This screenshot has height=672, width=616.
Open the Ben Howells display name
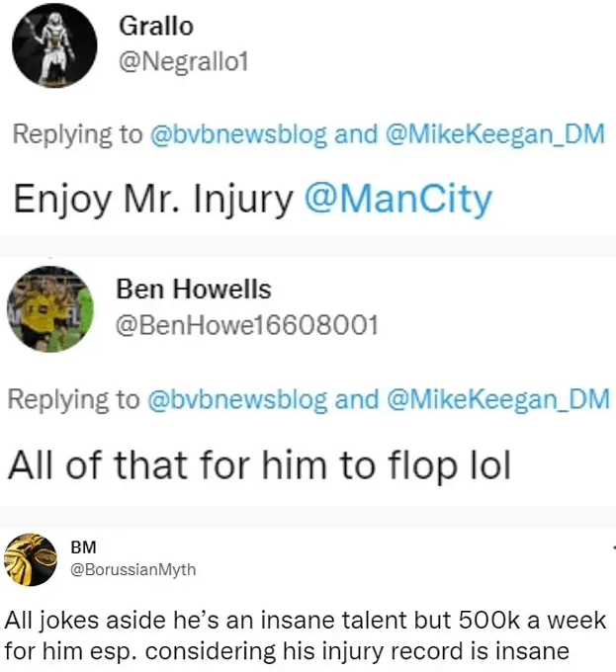click(x=194, y=289)
